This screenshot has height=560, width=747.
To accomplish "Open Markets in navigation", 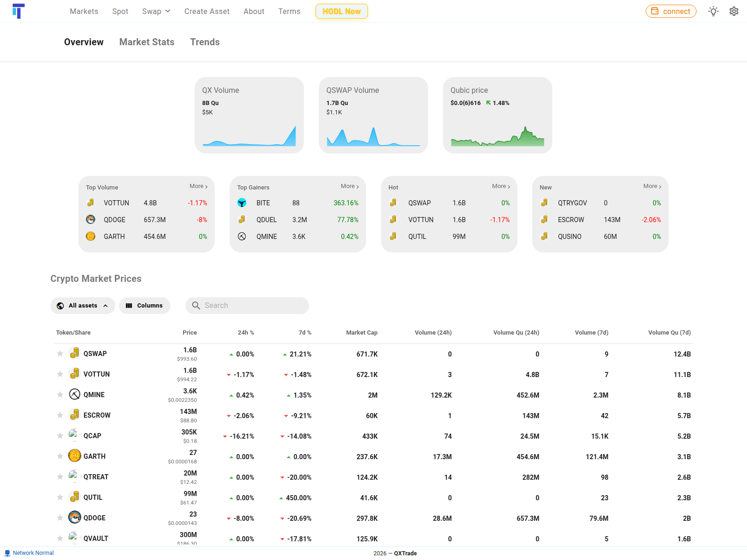I will click(x=84, y=11).
